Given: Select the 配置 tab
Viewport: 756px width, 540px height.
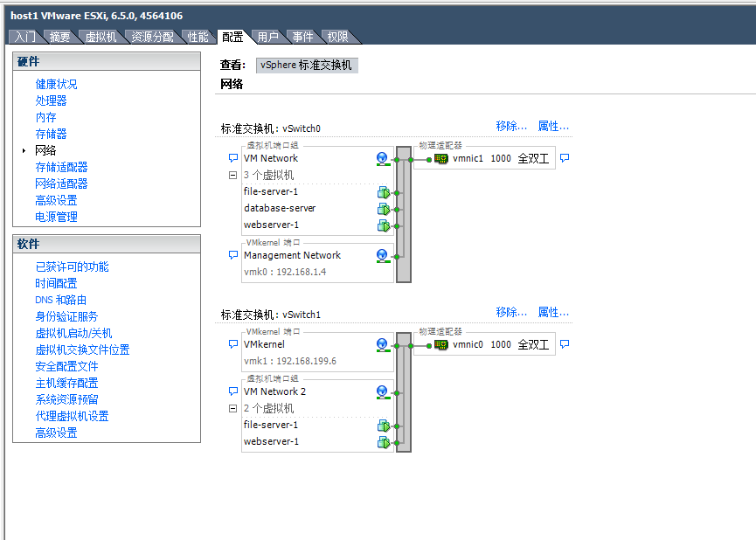Looking at the screenshot, I should click(232, 37).
